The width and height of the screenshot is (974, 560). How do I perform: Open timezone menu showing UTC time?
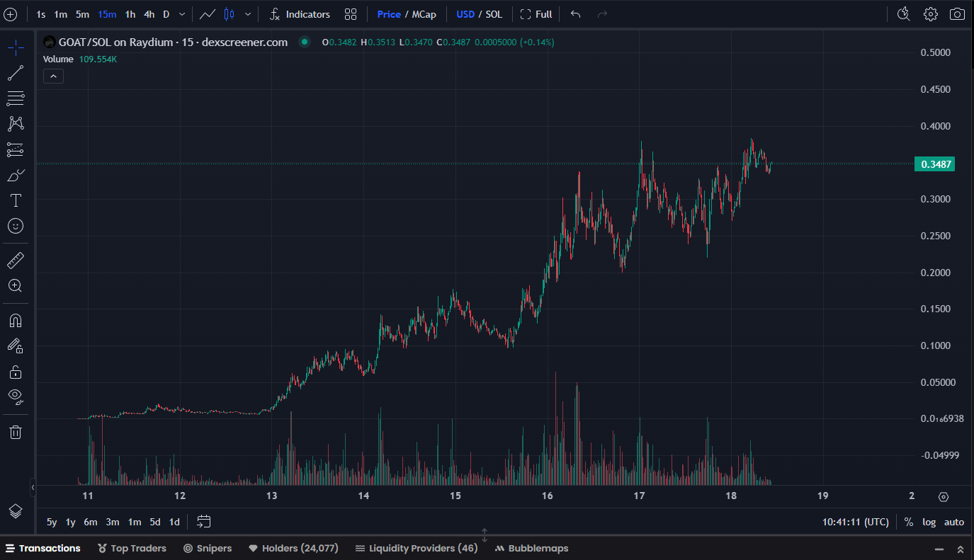(x=856, y=522)
